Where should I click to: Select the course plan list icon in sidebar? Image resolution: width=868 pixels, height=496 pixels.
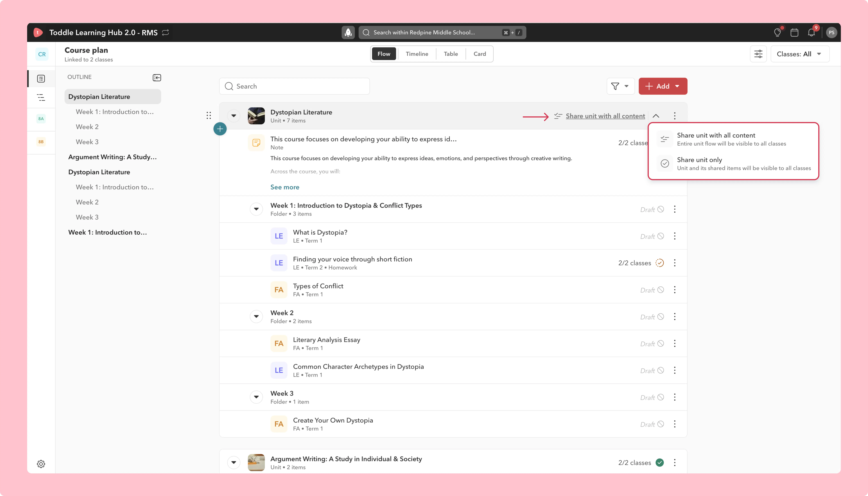click(41, 79)
